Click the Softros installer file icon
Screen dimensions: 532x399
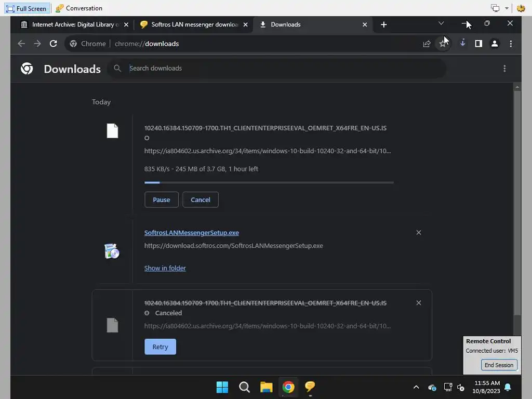coord(112,251)
